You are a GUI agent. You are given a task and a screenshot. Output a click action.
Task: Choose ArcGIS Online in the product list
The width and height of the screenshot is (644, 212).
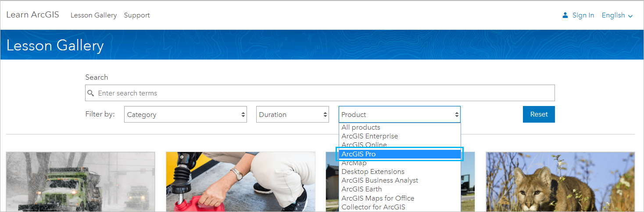(400, 145)
